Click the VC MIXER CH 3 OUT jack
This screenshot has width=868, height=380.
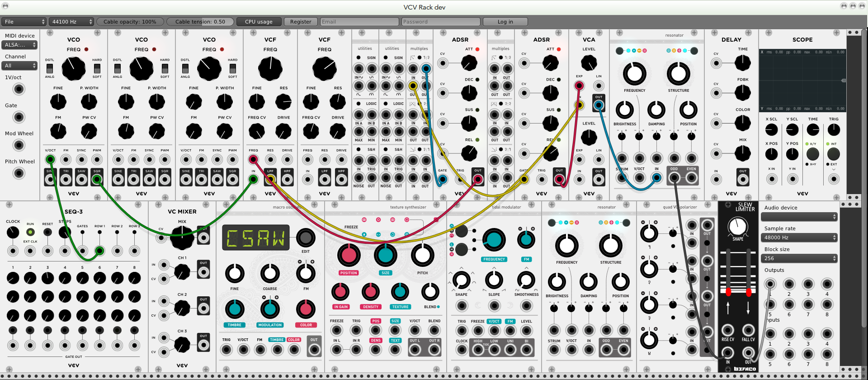coord(203,345)
